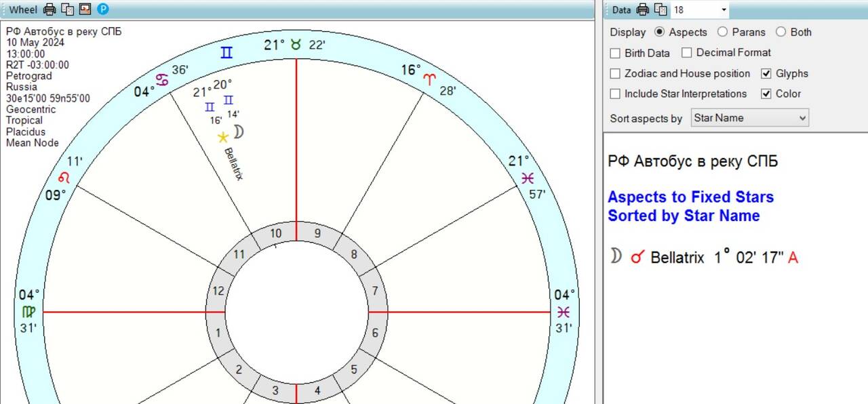Click the Data panel chart title text
This screenshot has height=404, width=868.
(693, 161)
